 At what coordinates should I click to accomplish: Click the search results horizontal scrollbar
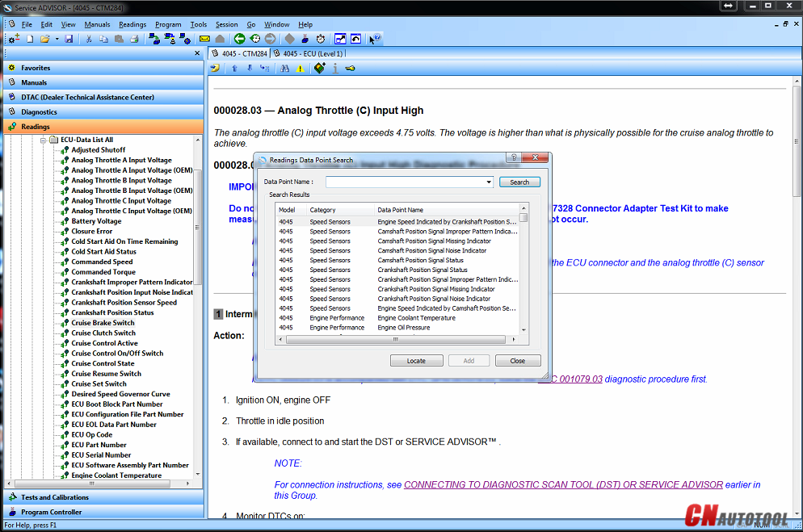tap(395, 339)
